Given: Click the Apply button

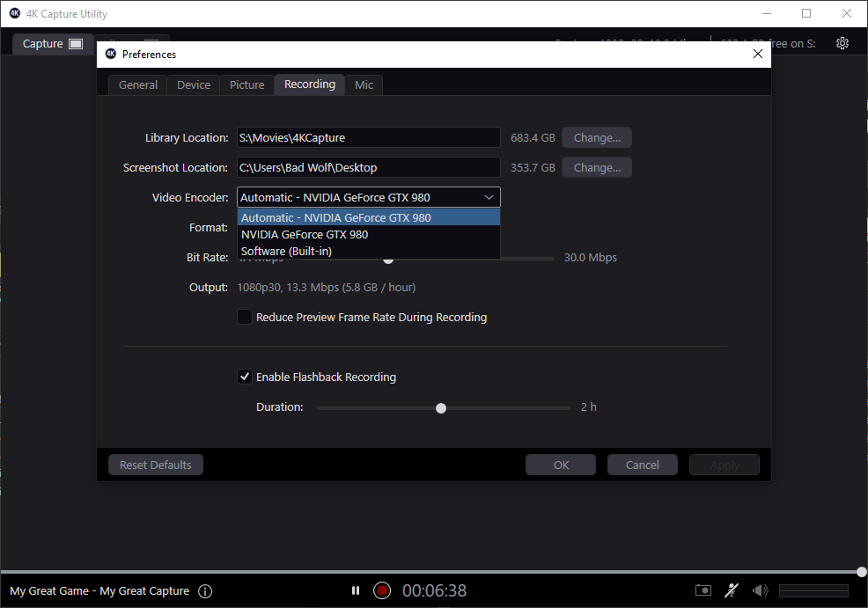Looking at the screenshot, I should point(725,465).
